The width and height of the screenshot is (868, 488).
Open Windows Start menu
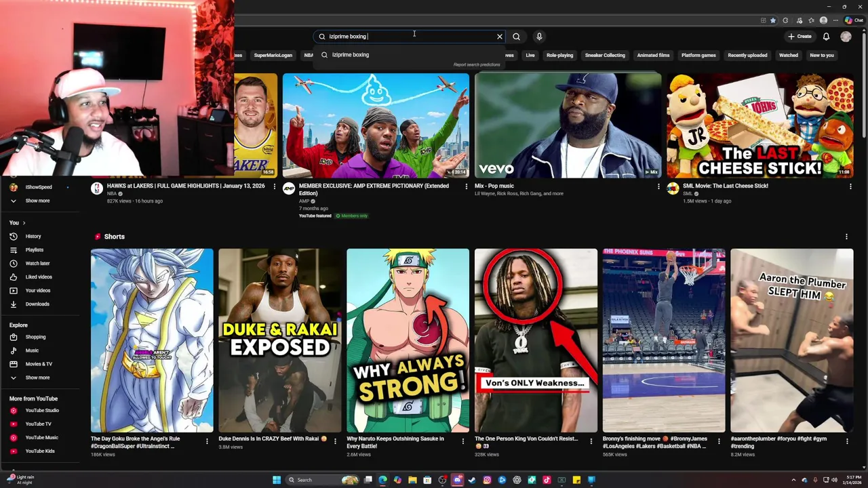point(277,480)
